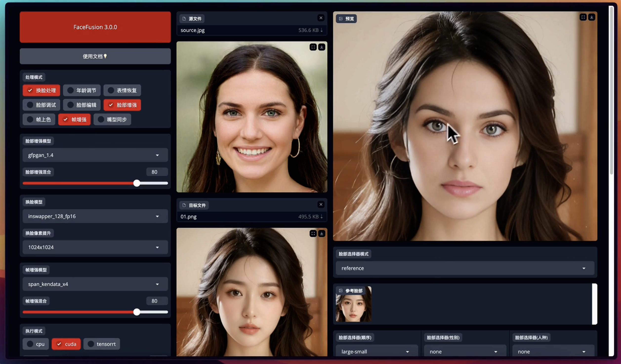
Task: Click download icon on source image
Action: coord(321,47)
